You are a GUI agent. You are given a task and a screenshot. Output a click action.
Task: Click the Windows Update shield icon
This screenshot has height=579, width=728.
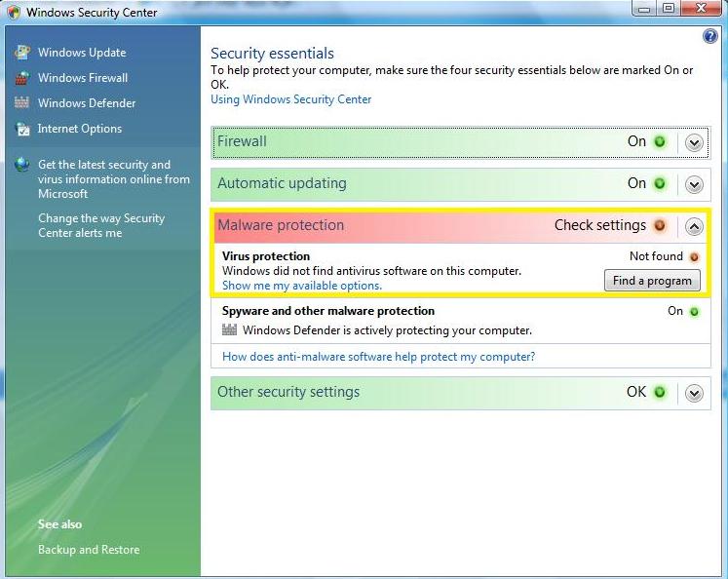coord(21,53)
